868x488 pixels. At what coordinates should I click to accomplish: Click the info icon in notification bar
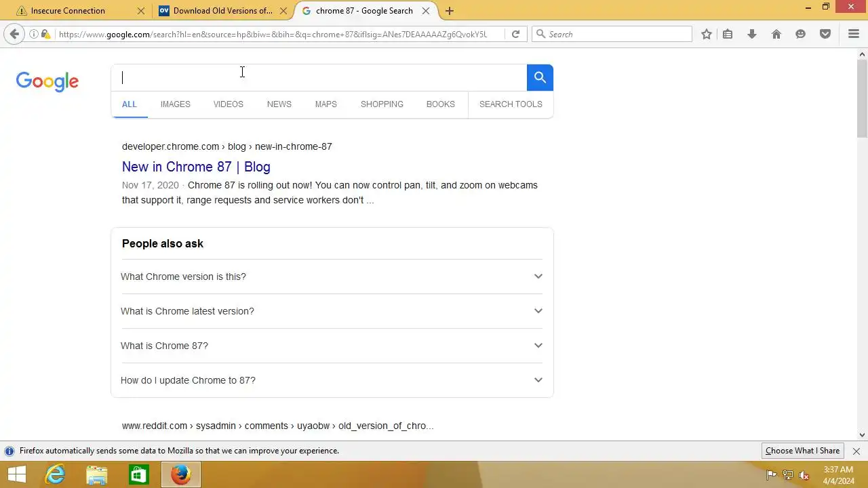pos(9,451)
